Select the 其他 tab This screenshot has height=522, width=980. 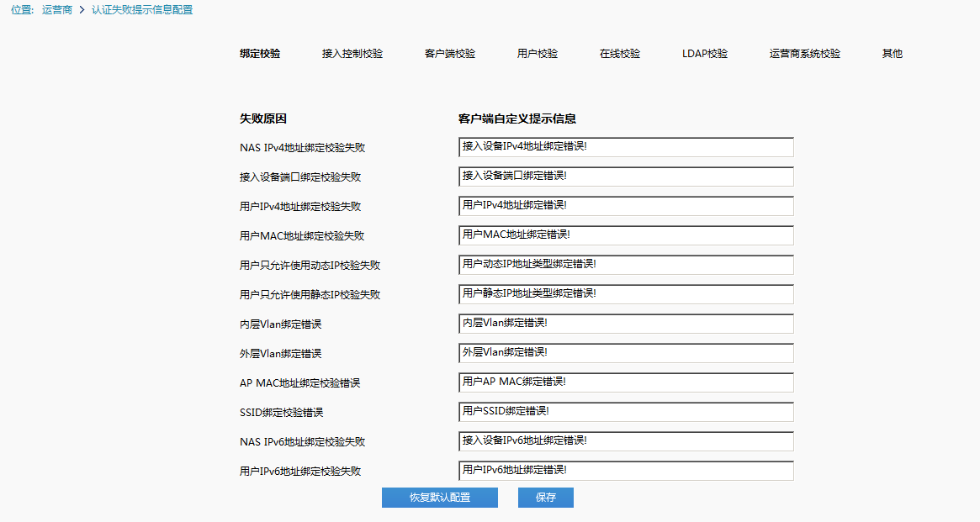[x=892, y=54]
